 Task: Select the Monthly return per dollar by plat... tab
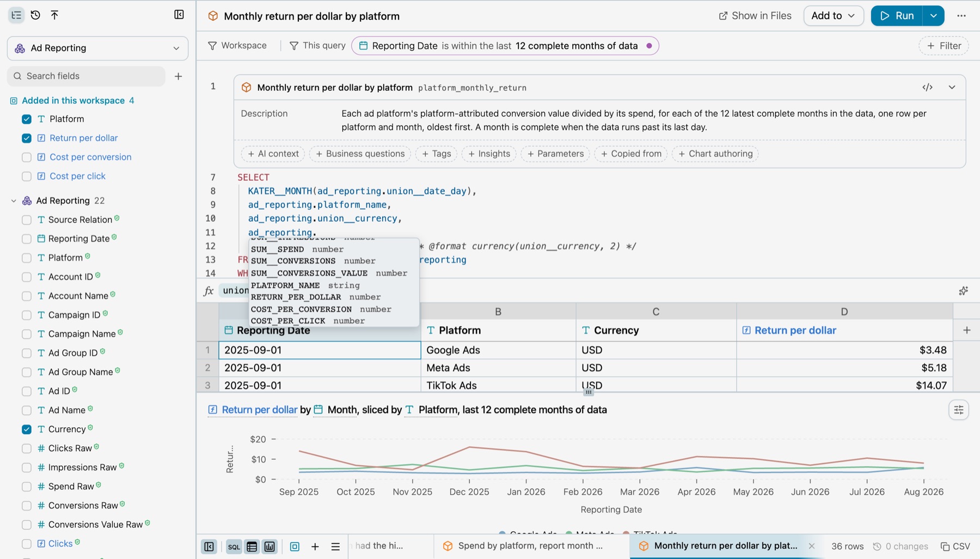(725, 546)
